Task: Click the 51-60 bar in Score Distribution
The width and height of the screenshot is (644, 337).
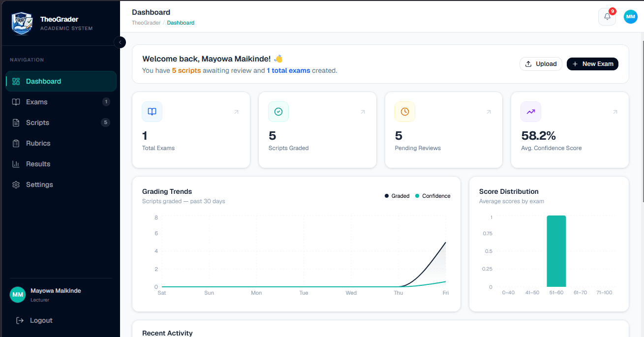Action: tap(556, 251)
